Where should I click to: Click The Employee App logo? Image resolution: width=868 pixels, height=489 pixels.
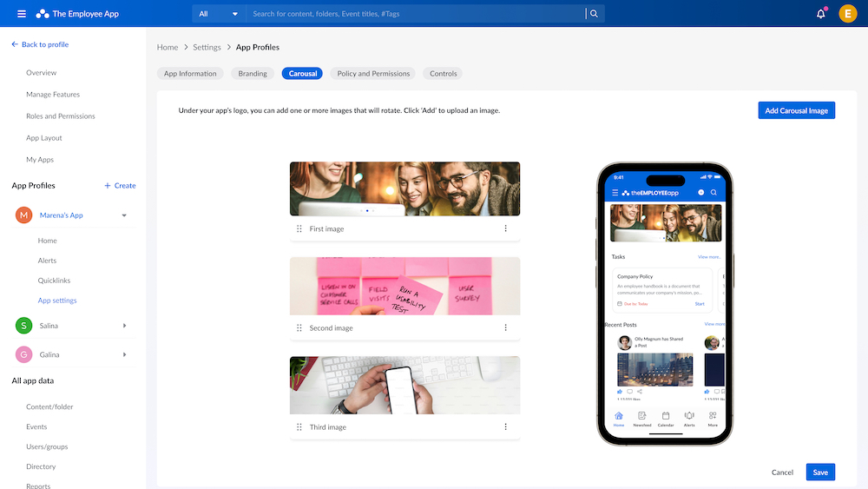tap(77, 14)
